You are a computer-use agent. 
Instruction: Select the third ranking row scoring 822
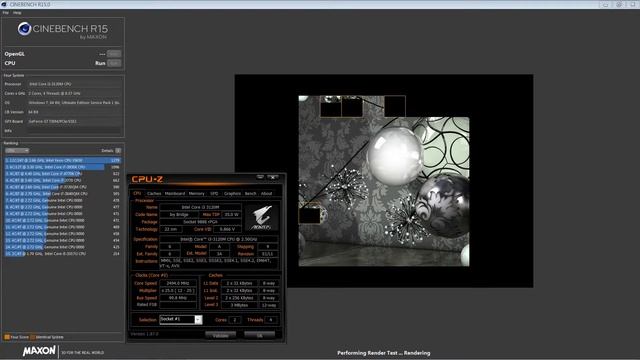click(63, 173)
